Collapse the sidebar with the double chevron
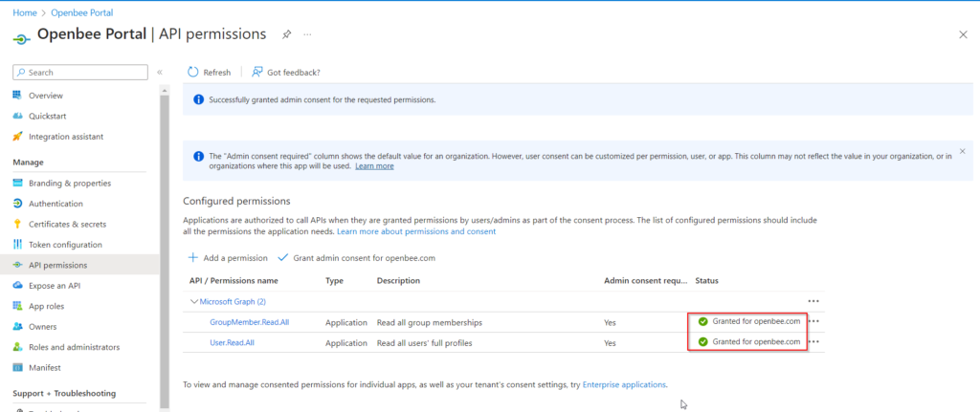Image resolution: width=980 pixels, height=412 pixels. (x=160, y=73)
